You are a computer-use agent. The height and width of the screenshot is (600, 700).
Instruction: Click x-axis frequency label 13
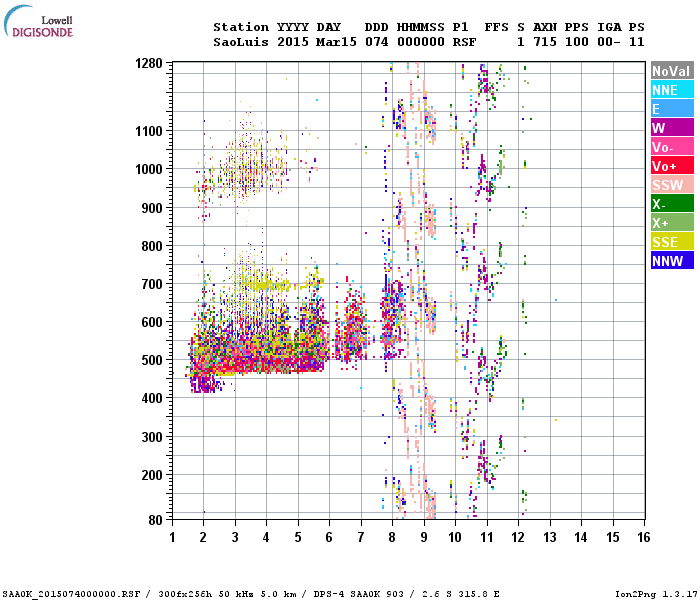(550, 537)
